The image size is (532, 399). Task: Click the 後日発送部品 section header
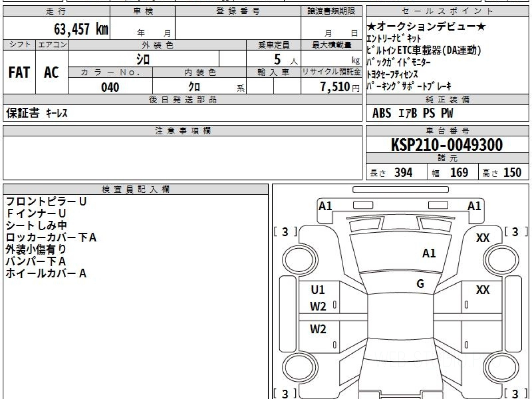tap(183, 100)
